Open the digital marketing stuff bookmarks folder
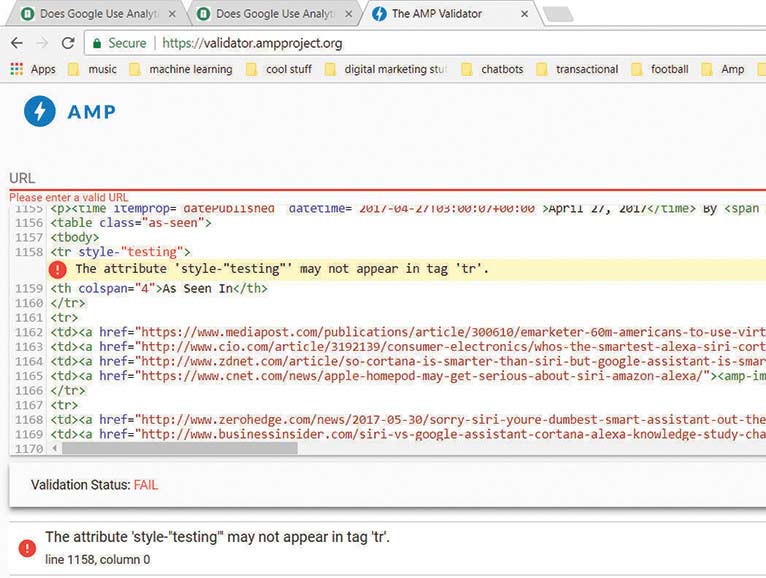The image size is (766, 578). coord(385,69)
